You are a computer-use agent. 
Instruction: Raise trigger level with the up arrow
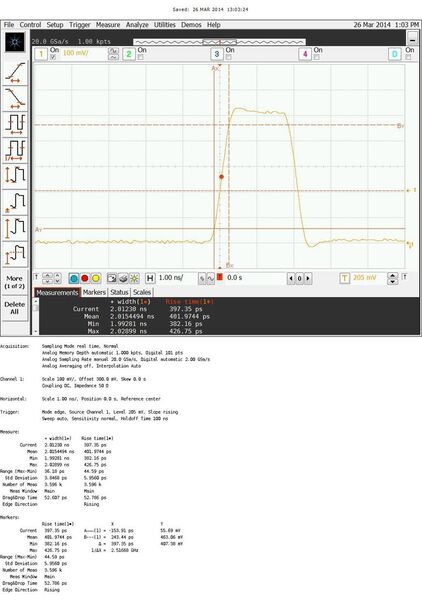tap(393, 275)
